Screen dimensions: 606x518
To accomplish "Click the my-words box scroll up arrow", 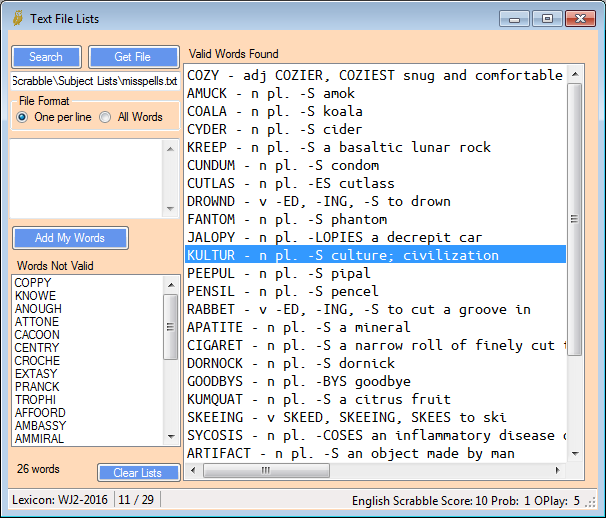I will pyautogui.click(x=170, y=149).
